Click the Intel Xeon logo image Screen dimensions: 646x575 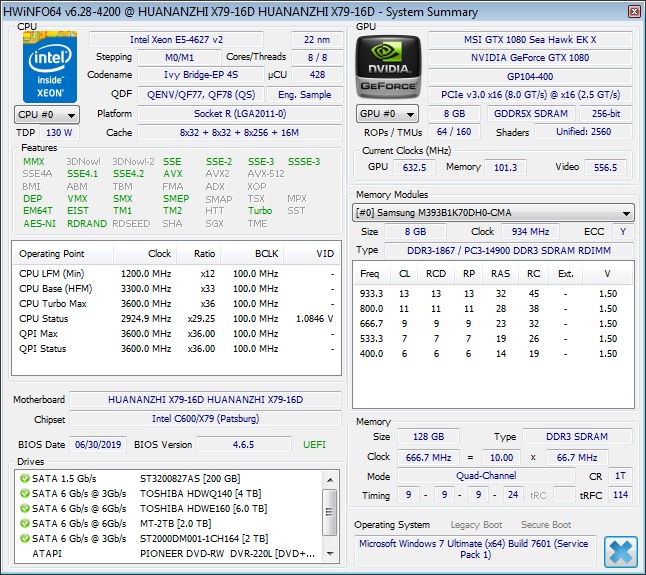(x=50, y=67)
